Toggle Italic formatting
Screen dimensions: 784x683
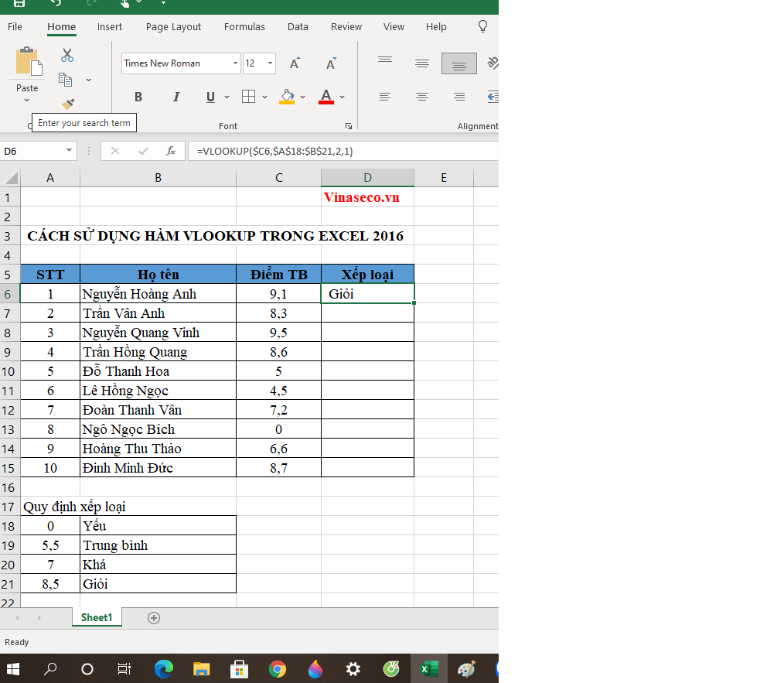click(x=176, y=97)
